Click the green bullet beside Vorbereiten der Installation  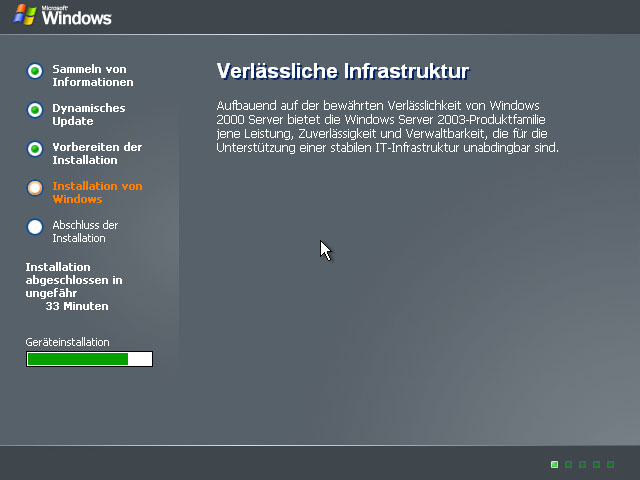(35, 149)
